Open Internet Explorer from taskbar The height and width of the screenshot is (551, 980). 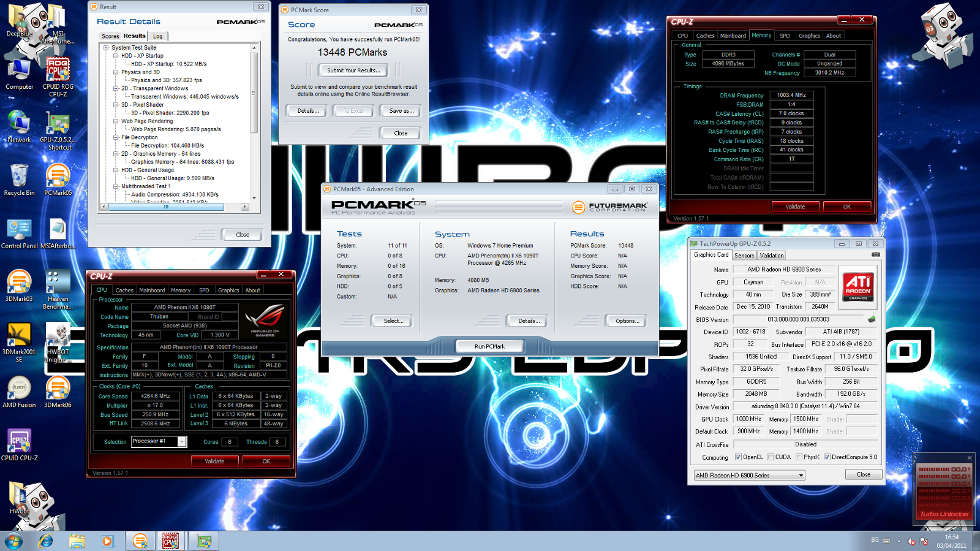[x=46, y=541]
